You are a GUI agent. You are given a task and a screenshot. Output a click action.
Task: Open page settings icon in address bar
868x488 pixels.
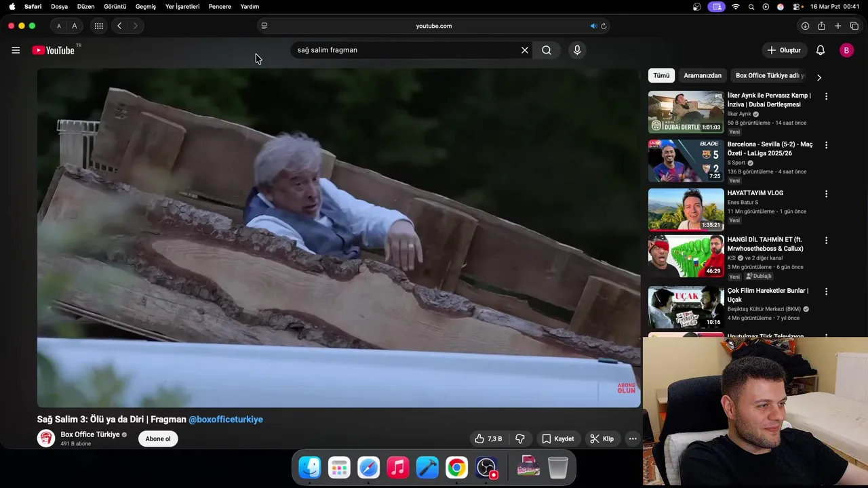264,26
